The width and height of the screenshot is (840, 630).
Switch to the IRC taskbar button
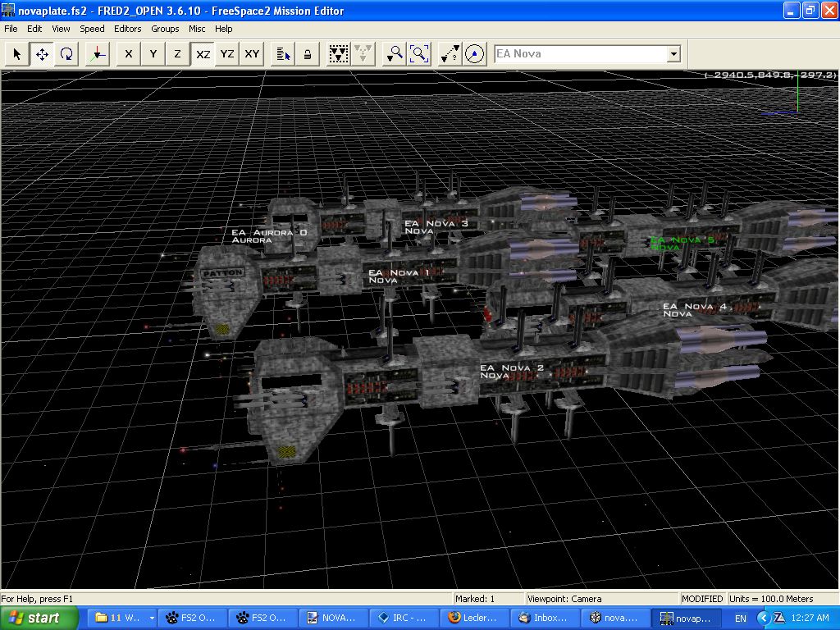pyautogui.click(x=405, y=618)
